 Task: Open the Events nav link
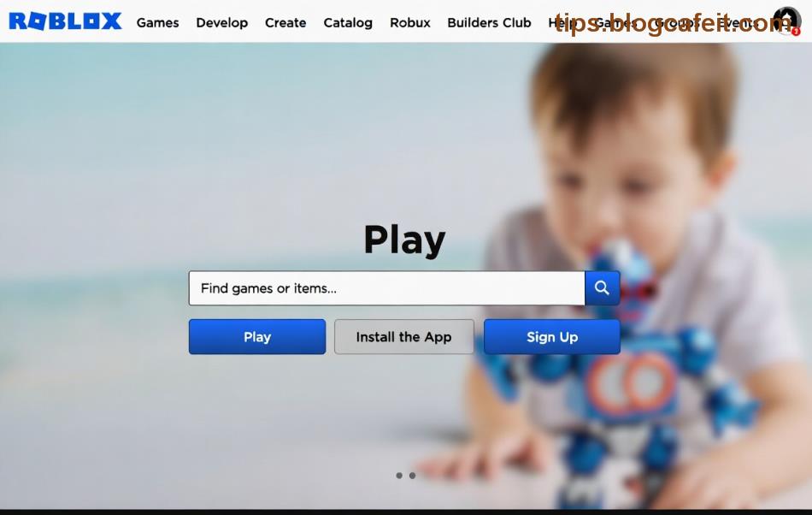tap(738, 23)
